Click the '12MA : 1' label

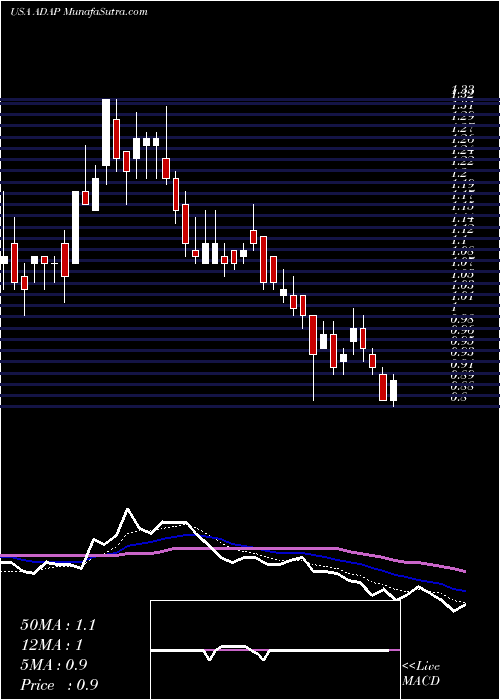pos(52,645)
